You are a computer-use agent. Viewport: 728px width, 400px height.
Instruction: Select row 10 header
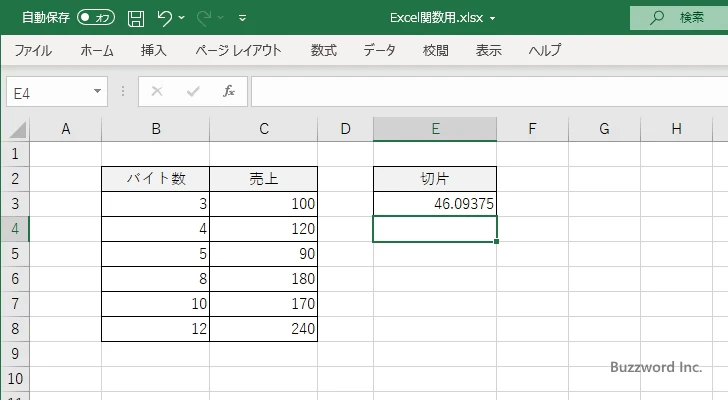point(15,379)
